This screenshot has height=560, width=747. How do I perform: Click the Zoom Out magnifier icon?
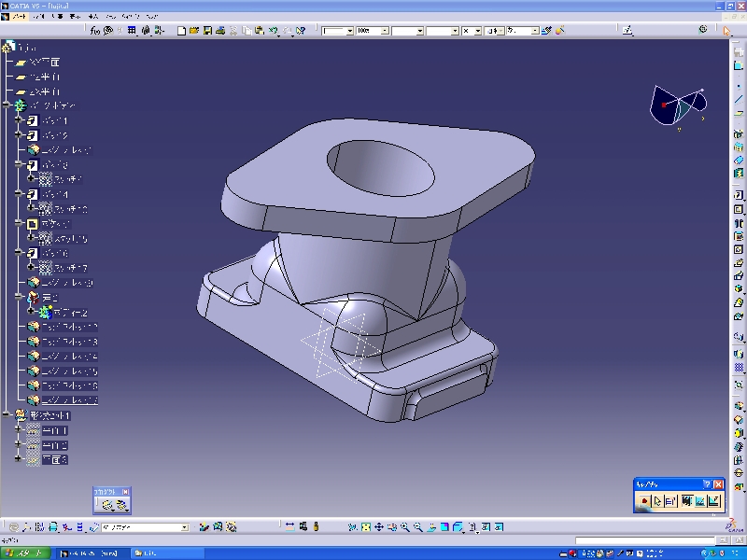(417, 526)
